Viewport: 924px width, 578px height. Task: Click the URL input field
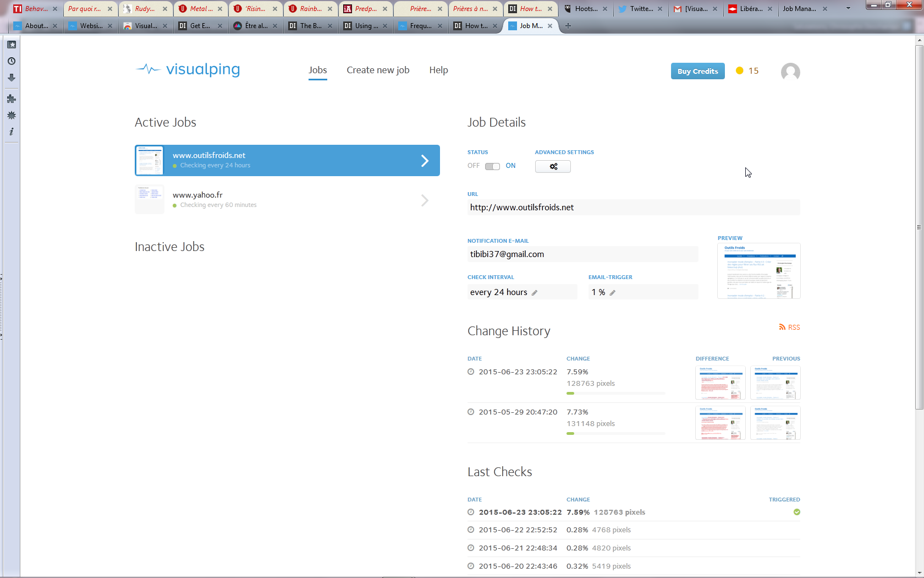click(634, 208)
